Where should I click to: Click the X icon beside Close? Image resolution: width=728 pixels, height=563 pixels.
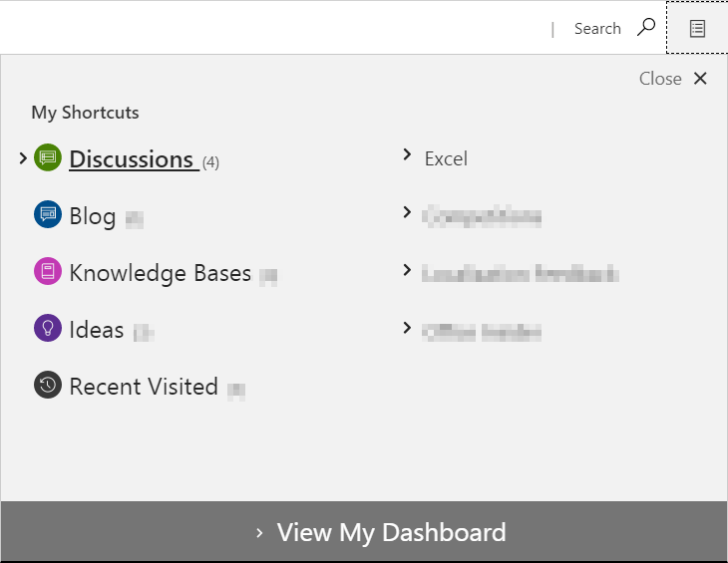[700, 79]
